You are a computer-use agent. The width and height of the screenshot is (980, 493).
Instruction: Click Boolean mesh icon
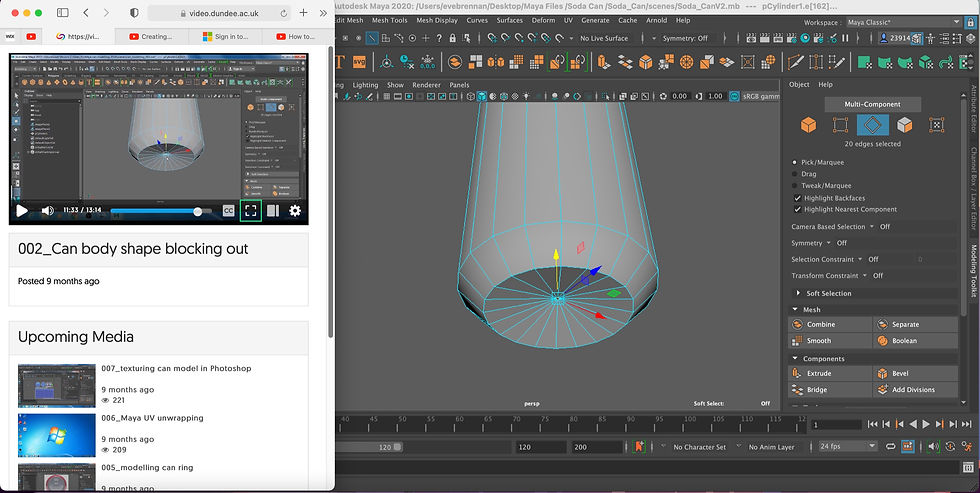point(882,341)
